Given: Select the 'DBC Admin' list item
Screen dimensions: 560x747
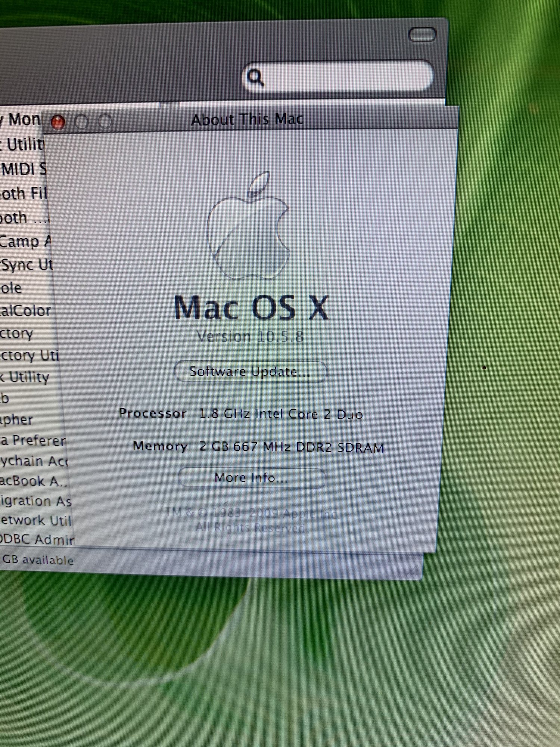Looking at the screenshot, I should click(x=37, y=539).
